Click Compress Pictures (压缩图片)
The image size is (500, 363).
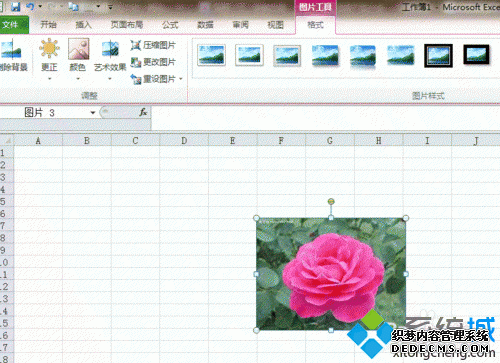click(x=153, y=45)
